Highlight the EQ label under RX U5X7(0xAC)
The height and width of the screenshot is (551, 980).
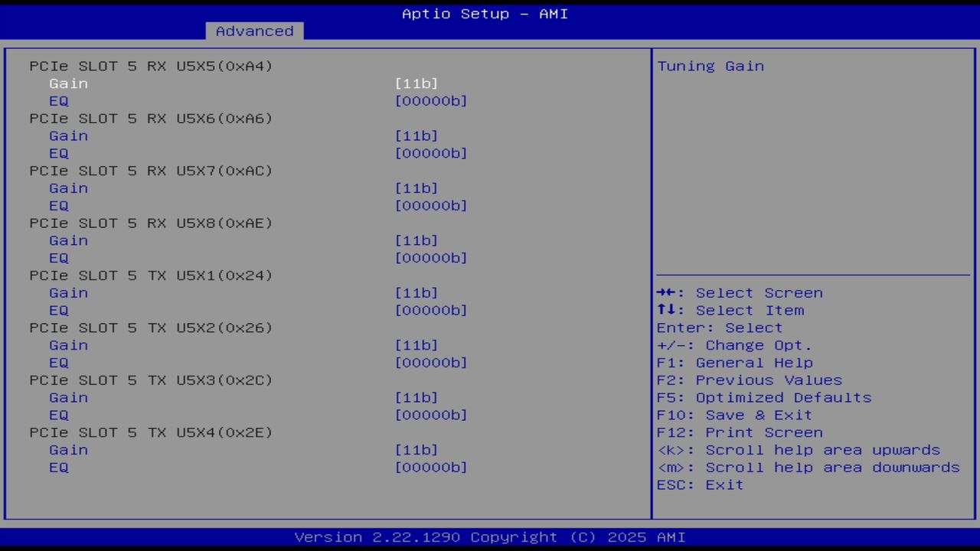click(x=59, y=206)
